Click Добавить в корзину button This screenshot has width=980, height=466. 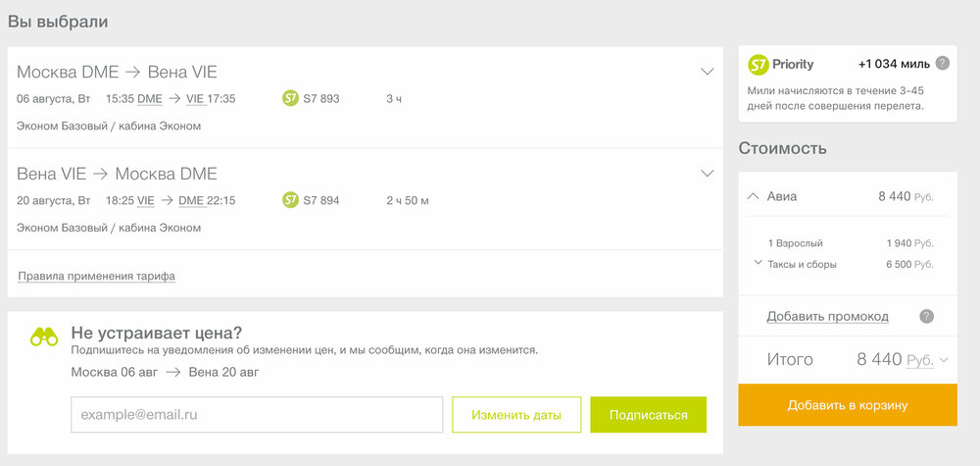point(848,405)
